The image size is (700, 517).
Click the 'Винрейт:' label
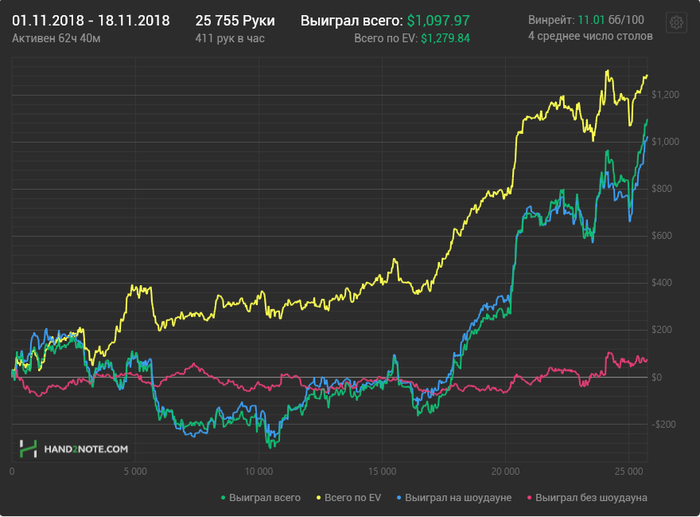pyautogui.click(x=551, y=20)
